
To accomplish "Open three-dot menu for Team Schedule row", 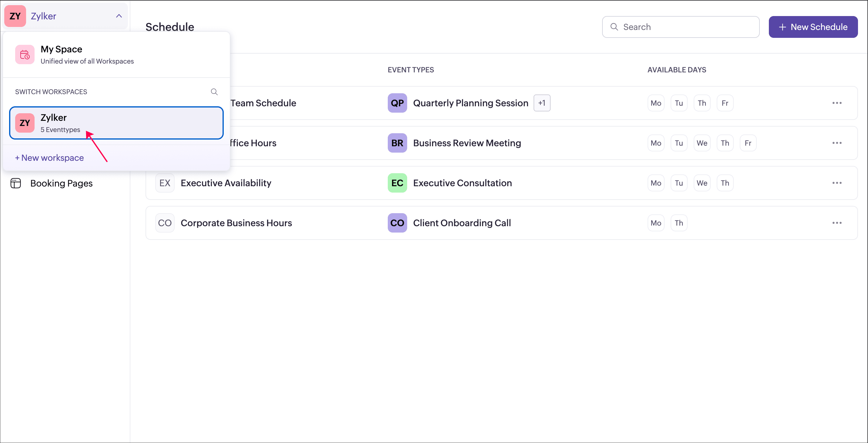I will 837,103.
